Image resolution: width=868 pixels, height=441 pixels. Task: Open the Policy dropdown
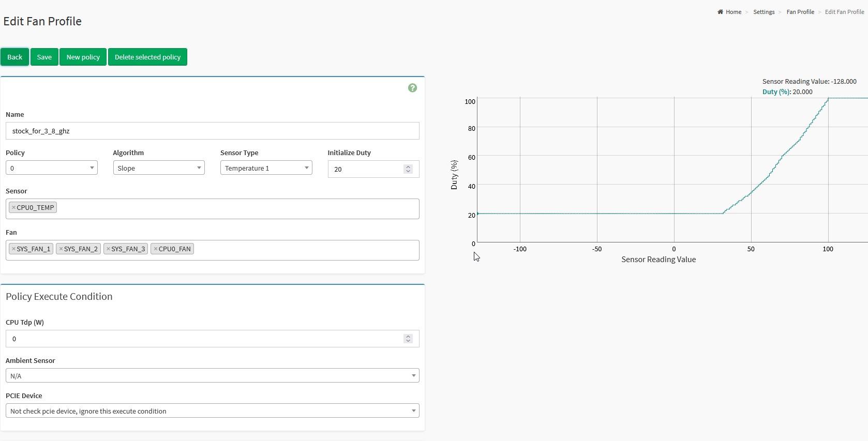tap(52, 168)
